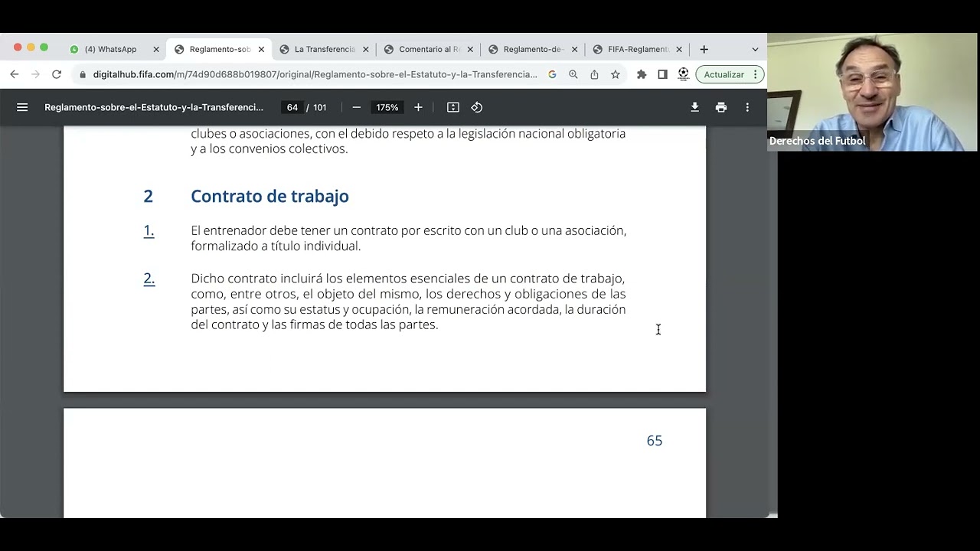Click the PDF file title in toolbar
This screenshot has height=551, width=980.
point(154,107)
